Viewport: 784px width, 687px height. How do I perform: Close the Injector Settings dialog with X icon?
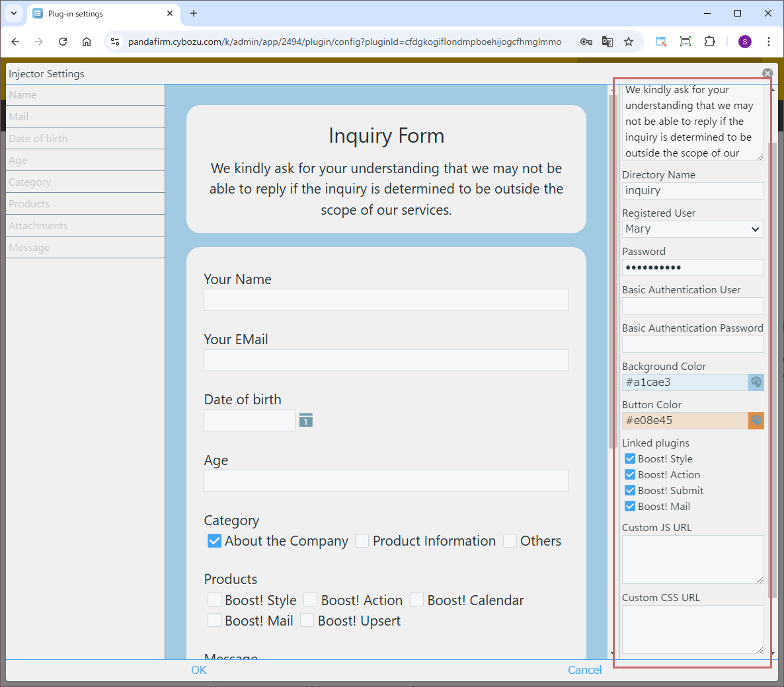point(767,73)
